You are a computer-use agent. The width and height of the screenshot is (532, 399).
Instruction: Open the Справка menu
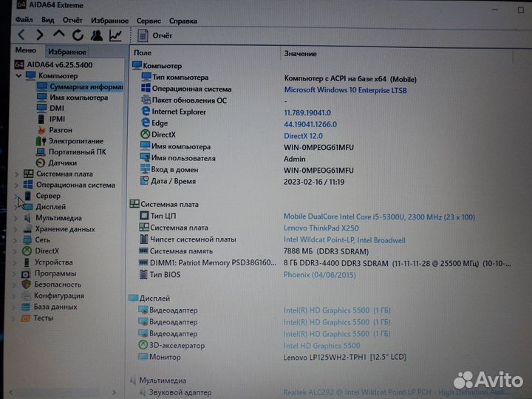tap(183, 21)
